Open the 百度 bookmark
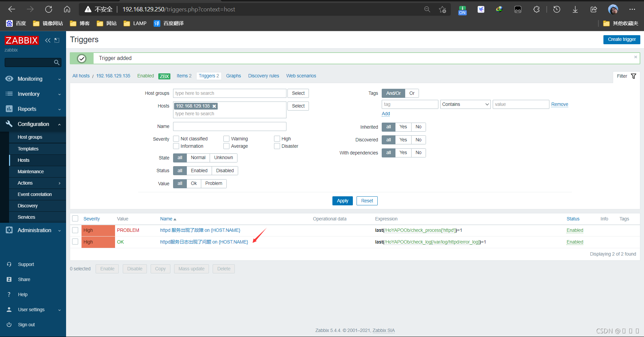The height and width of the screenshot is (337, 644). pos(16,23)
